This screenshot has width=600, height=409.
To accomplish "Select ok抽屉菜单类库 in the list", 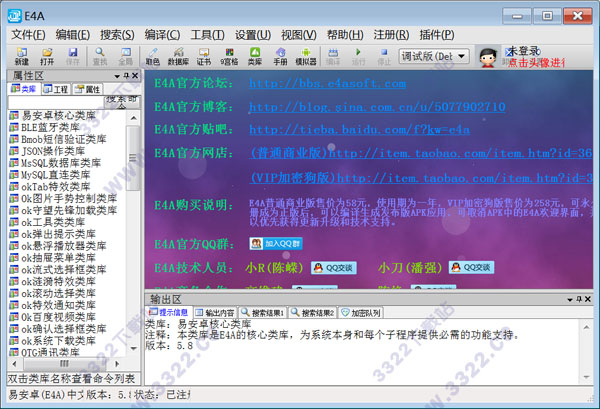I will 53,257.
